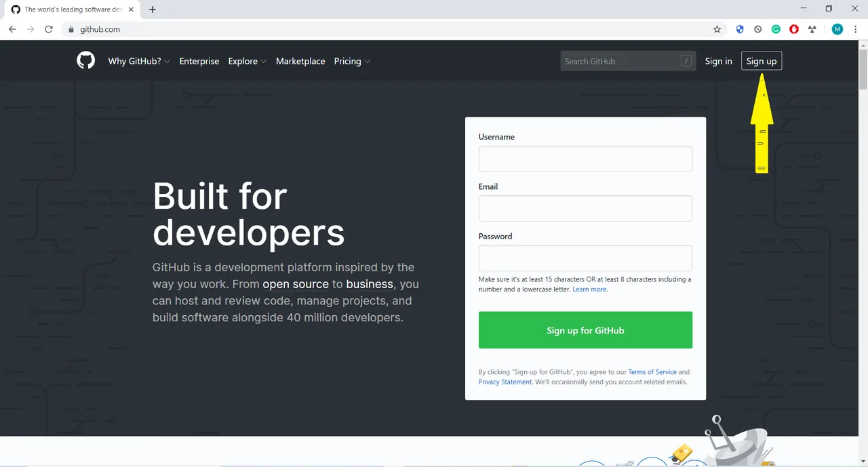
Task: Click the Built for developers heading
Action: pyautogui.click(x=248, y=214)
